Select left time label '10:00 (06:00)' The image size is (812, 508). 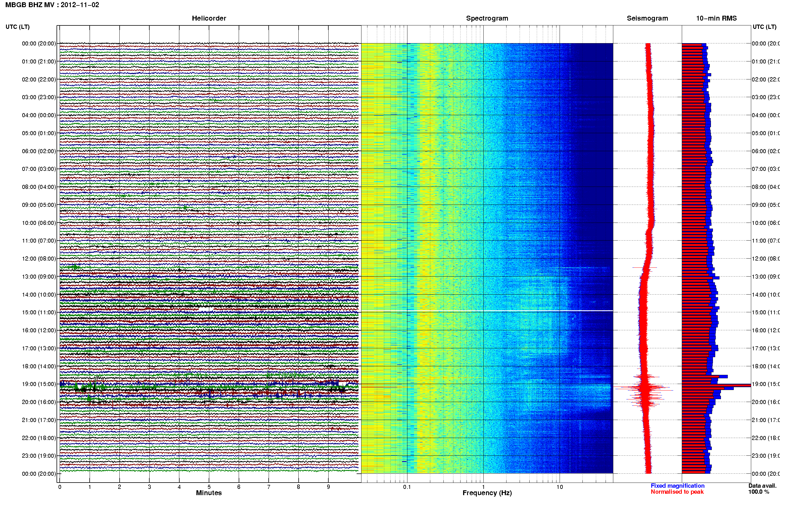click(x=39, y=223)
